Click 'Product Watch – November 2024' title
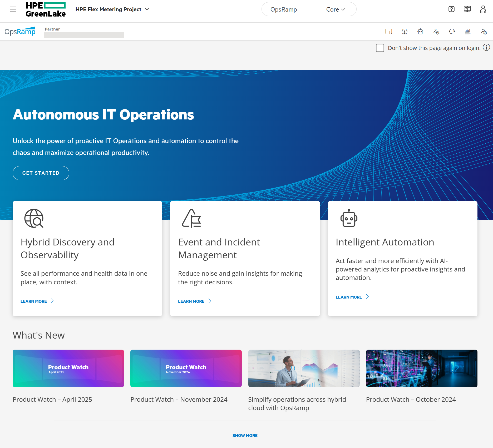This screenshot has height=448, width=493. tap(179, 400)
